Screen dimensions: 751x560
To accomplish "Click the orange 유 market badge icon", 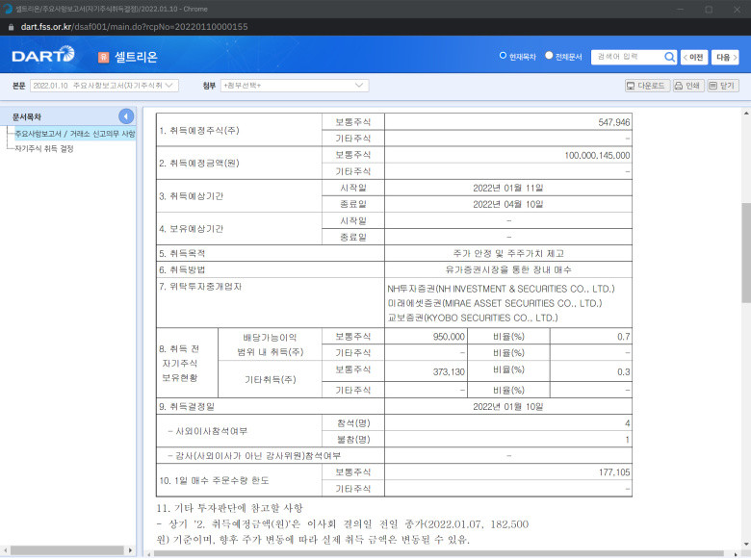I will (103, 57).
